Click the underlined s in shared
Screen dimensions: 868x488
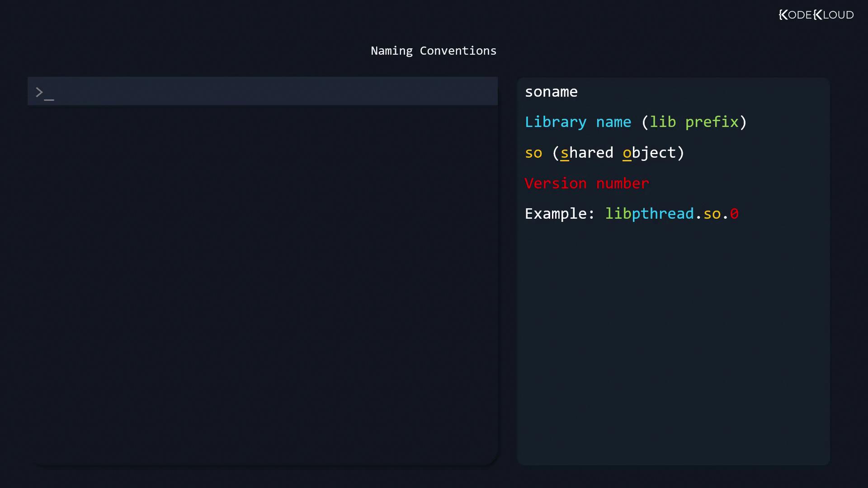click(564, 153)
